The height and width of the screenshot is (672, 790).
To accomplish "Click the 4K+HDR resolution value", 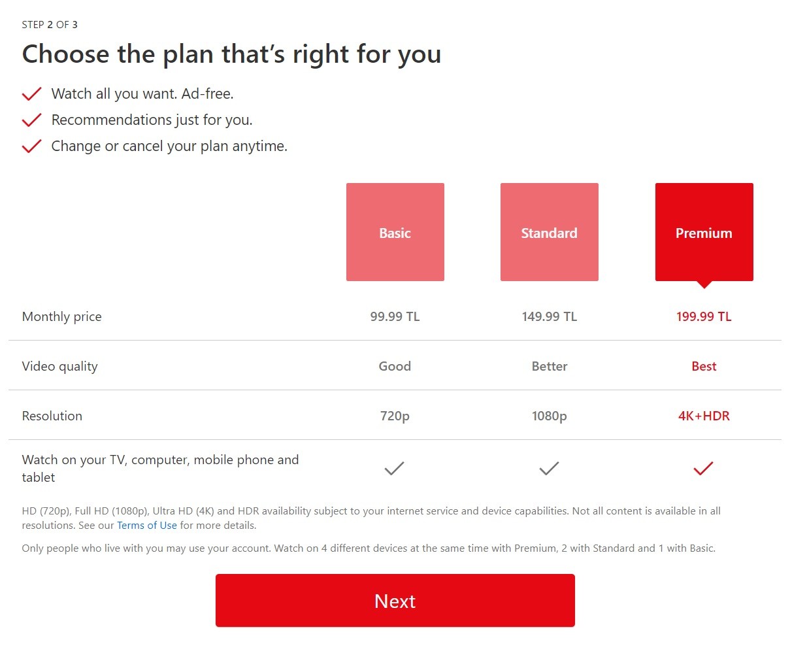I will coord(704,416).
